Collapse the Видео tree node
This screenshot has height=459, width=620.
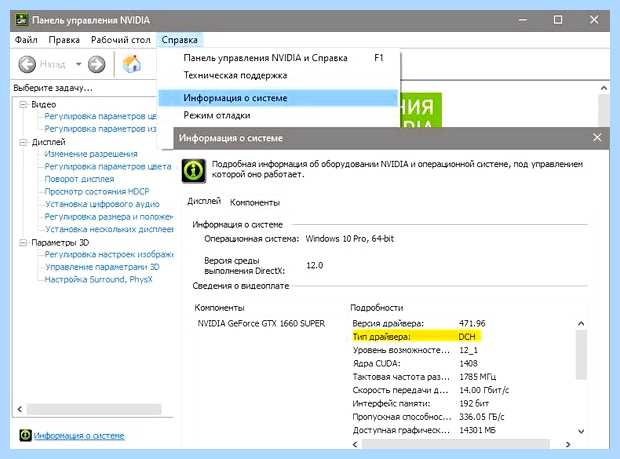click(23, 104)
